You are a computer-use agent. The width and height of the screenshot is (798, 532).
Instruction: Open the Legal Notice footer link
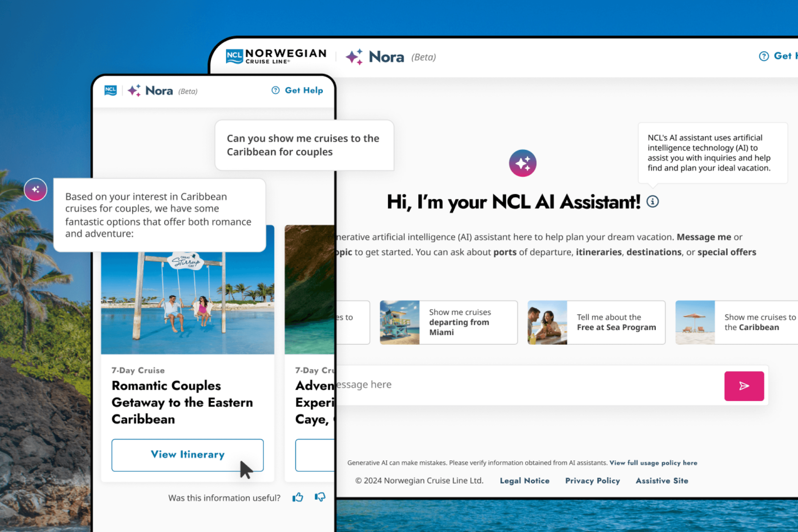[x=524, y=480]
